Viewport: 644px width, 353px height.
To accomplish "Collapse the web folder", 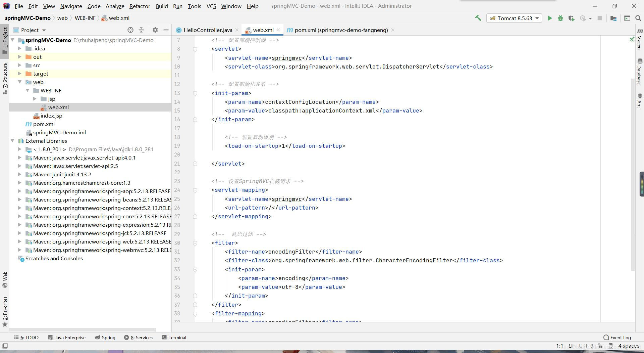I will [20, 82].
